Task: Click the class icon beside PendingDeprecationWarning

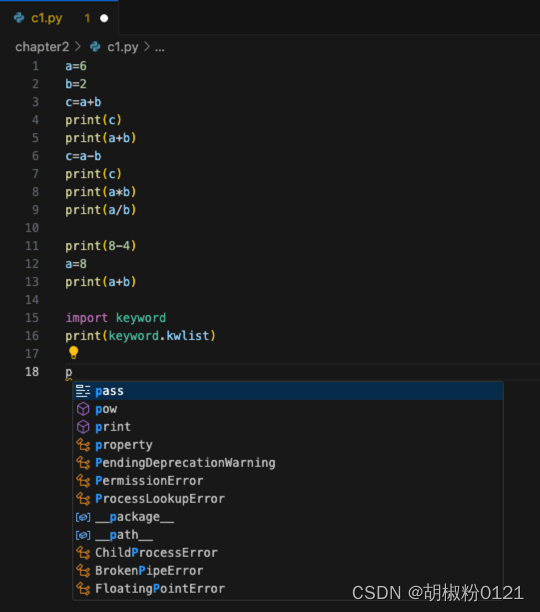Action: coord(83,463)
